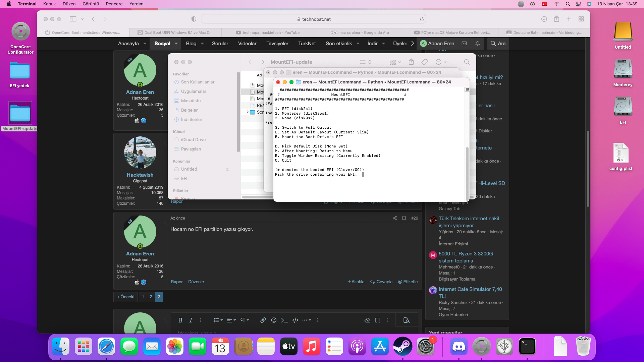Image resolution: width=644 pixels, height=362 pixels.
Task: Click the Safari address bar showing technopat.net
Action: tap(314, 19)
